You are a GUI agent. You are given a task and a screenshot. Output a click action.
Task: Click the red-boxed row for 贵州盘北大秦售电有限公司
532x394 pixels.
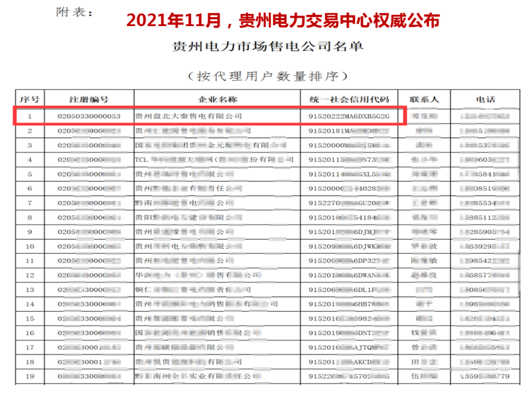coord(212,117)
